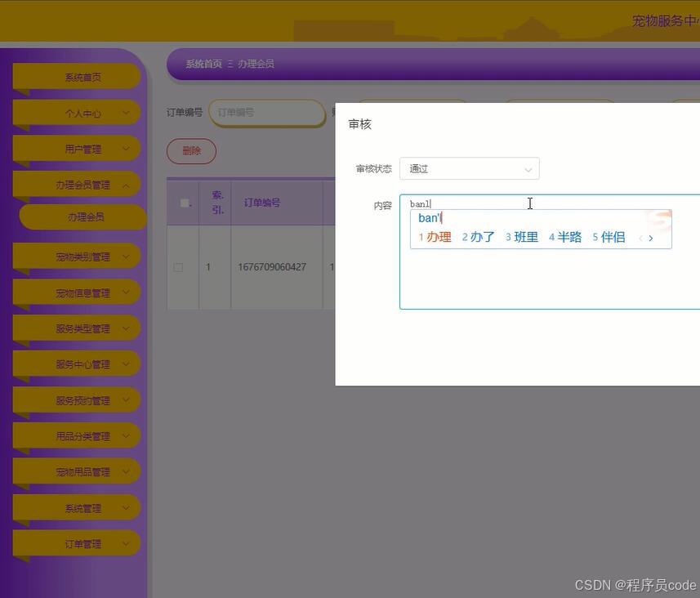
Task: Open the 审核状态 dropdown showing 通过
Action: pyautogui.click(x=469, y=168)
